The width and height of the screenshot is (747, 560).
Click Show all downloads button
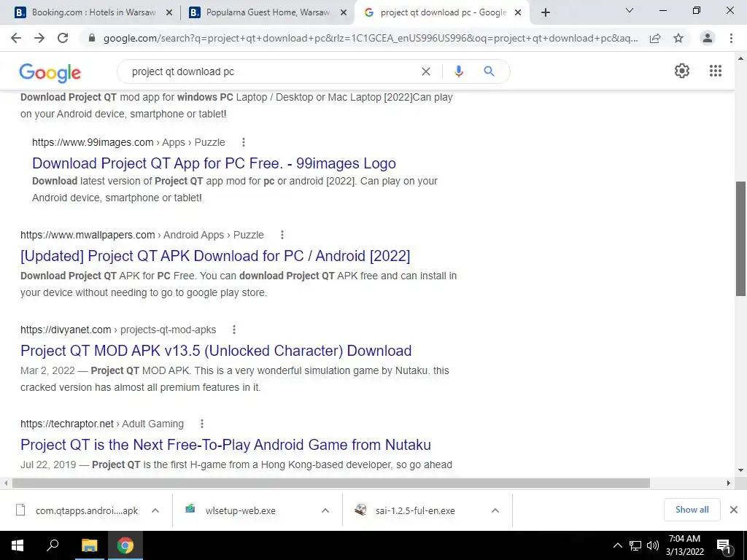click(x=692, y=510)
